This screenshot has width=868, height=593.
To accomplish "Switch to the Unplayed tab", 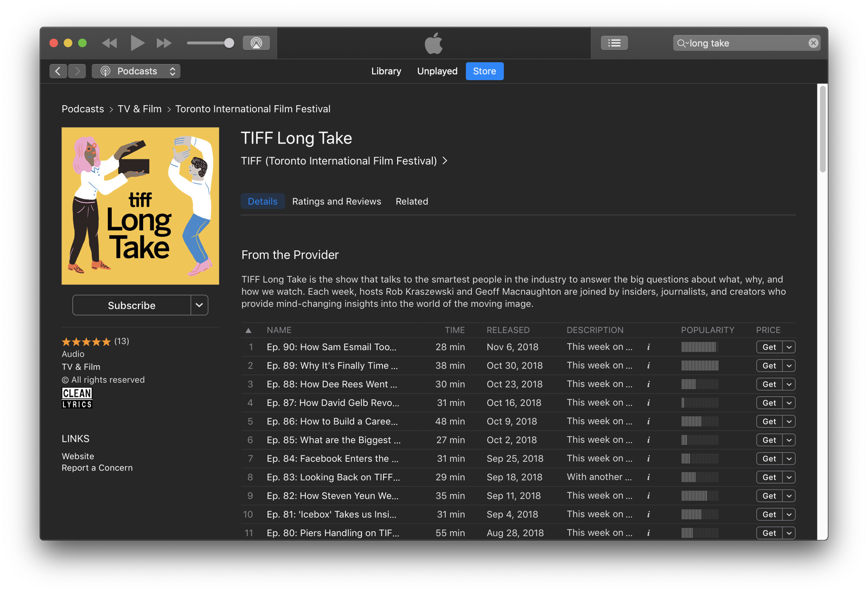I will tap(437, 71).
